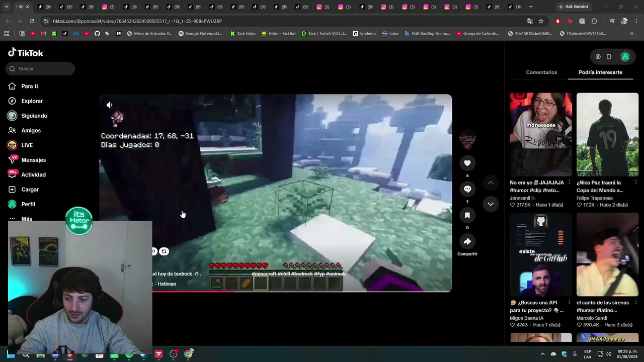Open the profile avatar in the header
The image size is (644, 362).
pos(625,57)
